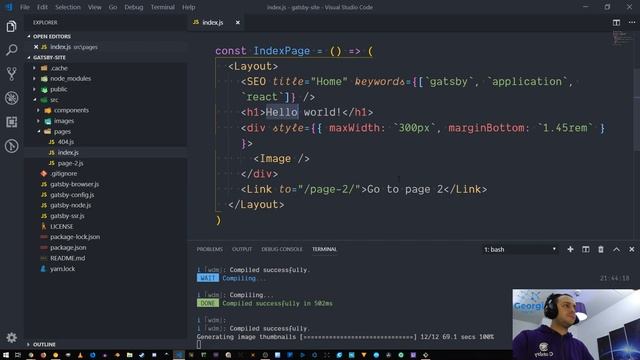Open the Edit menu
The width and height of the screenshot is (640, 360).
[42, 7]
